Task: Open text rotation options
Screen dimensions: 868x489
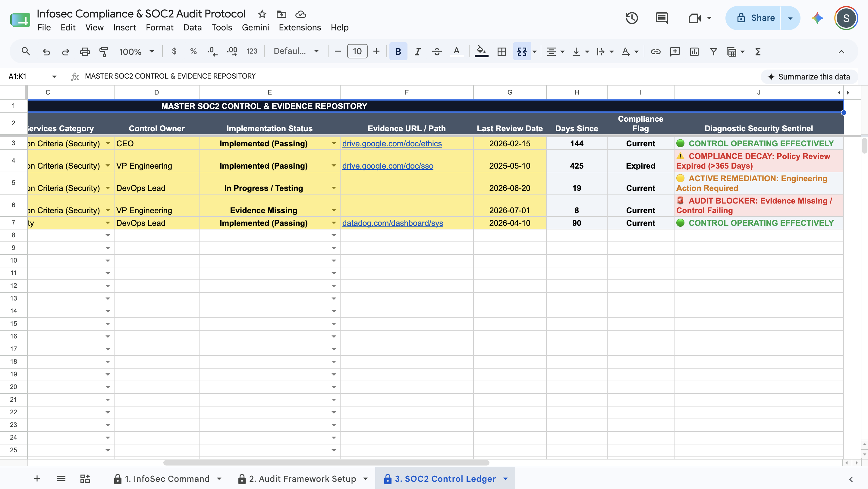Action: tap(630, 51)
